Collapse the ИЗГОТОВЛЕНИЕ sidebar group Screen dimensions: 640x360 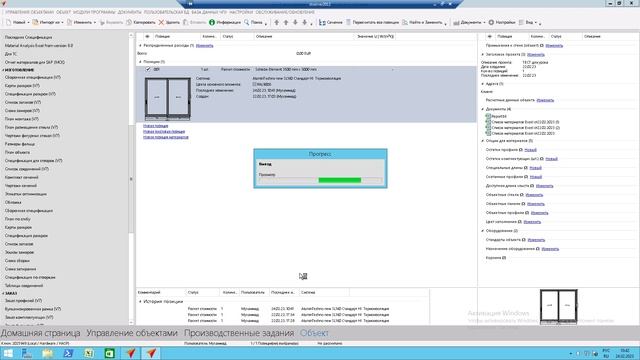(x=3, y=70)
